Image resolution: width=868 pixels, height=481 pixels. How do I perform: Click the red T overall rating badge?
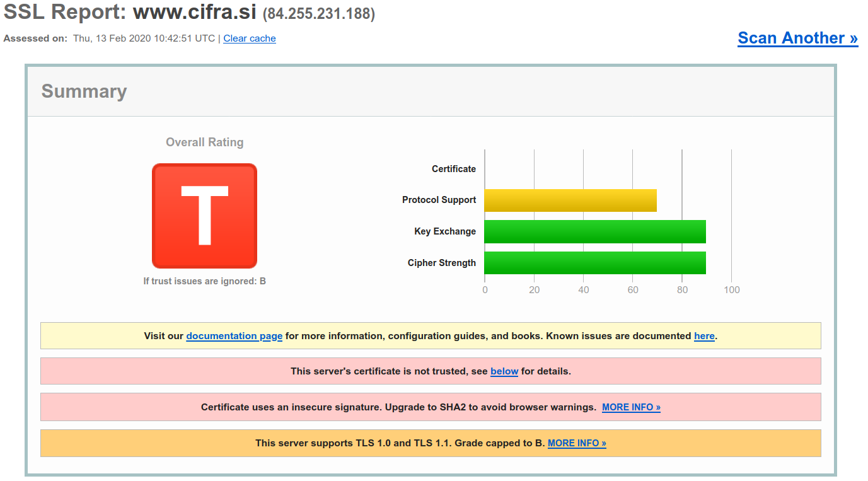(204, 216)
